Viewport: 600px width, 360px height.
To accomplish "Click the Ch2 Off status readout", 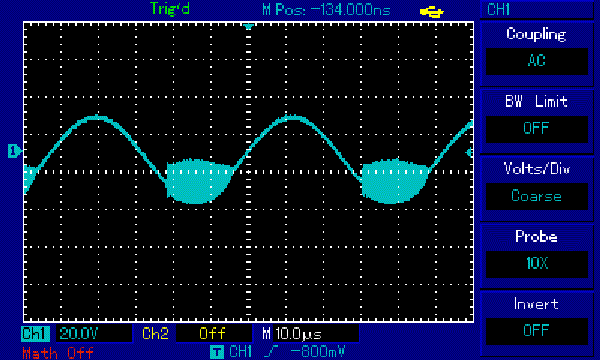I will (x=214, y=334).
